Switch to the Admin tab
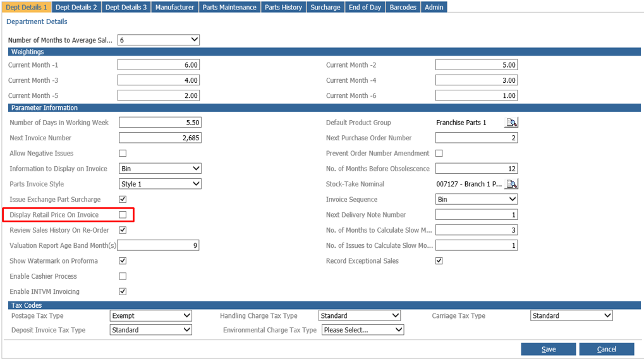The height and width of the screenshot is (359, 644). 434,7
